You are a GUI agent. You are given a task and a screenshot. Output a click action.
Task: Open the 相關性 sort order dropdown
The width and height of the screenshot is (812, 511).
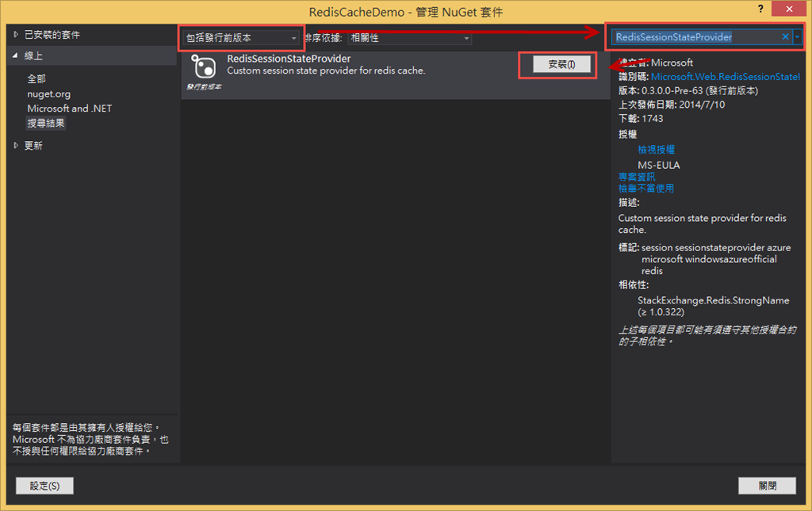[409, 38]
